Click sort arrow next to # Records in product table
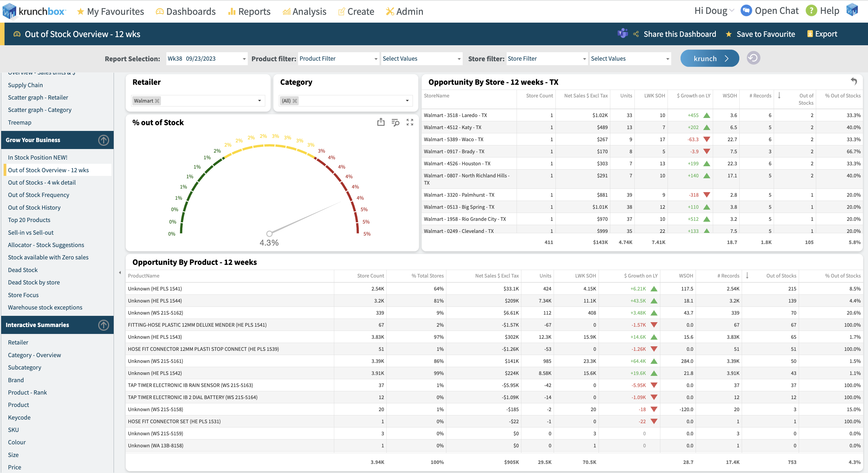Screen dimensions: 868x473 (x=747, y=276)
